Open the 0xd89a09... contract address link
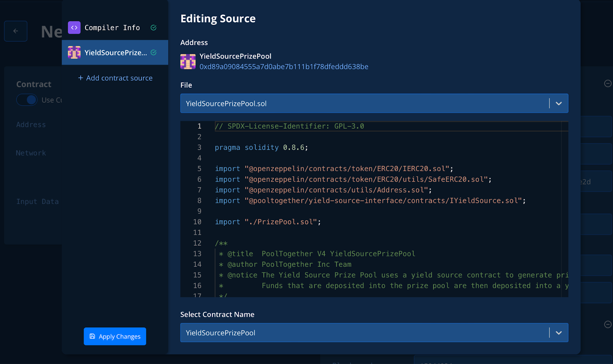The height and width of the screenshot is (364, 613). click(x=284, y=67)
